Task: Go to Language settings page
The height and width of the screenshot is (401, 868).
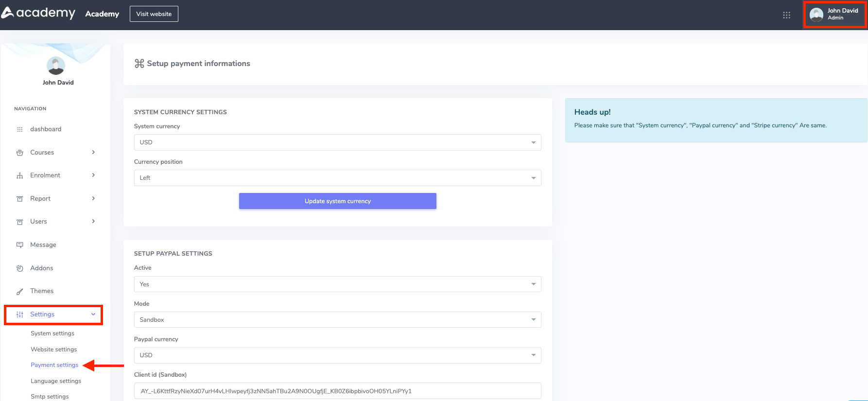Action: pyautogui.click(x=56, y=381)
